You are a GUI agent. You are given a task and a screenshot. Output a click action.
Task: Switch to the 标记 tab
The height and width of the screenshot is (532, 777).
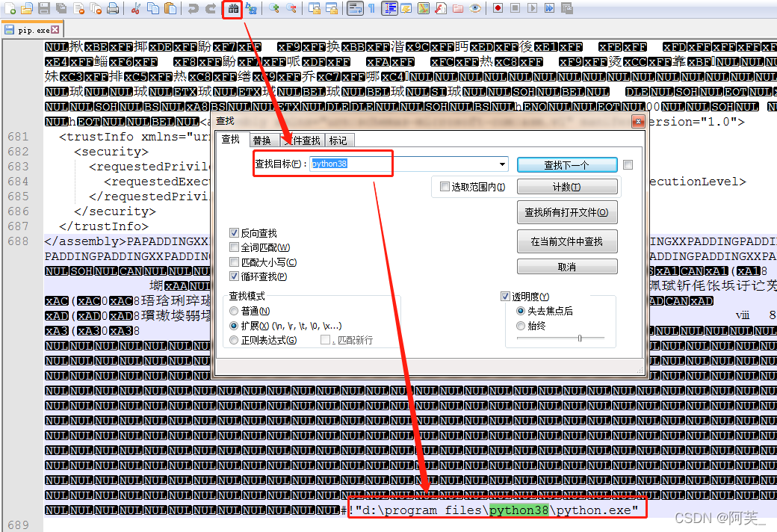[x=339, y=140]
